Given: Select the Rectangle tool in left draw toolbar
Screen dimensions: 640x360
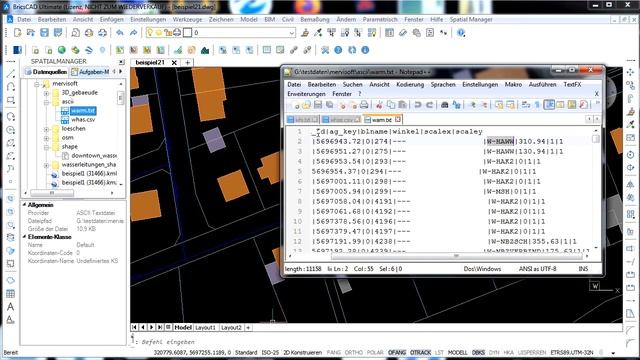Looking at the screenshot, I should (11, 100).
